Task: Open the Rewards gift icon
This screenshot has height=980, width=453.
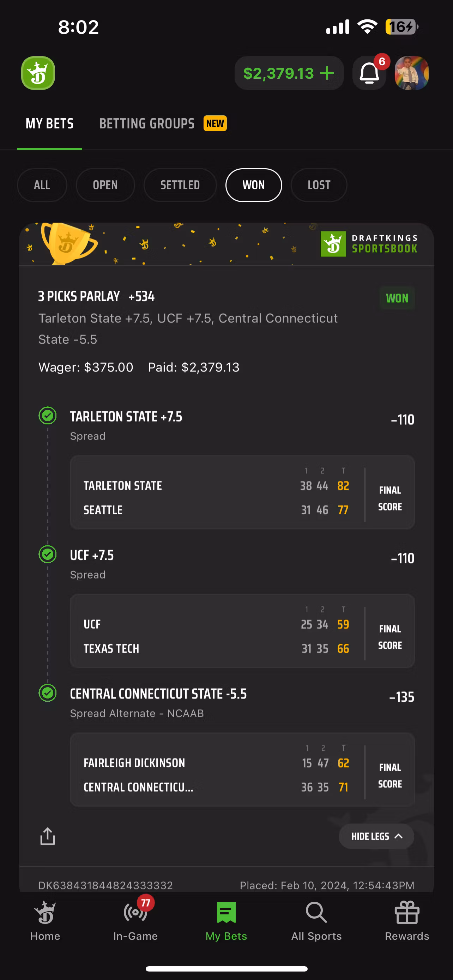Action: (x=406, y=912)
